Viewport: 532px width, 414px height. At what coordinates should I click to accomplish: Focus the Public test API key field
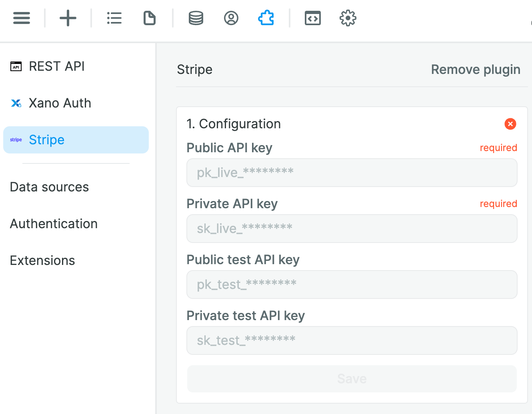pyautogui.click(x=352, y=285)
